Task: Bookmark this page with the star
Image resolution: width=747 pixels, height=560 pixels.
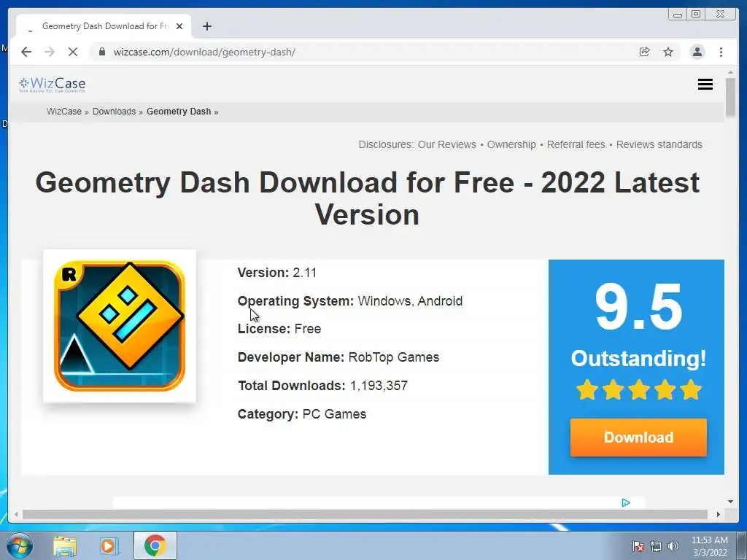Action: [668, 52]
